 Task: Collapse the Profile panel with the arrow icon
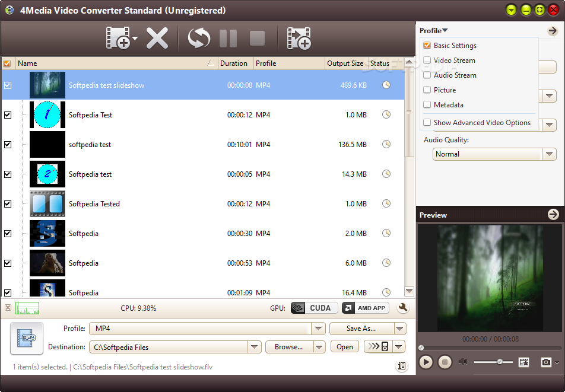[x=553, y=31]
